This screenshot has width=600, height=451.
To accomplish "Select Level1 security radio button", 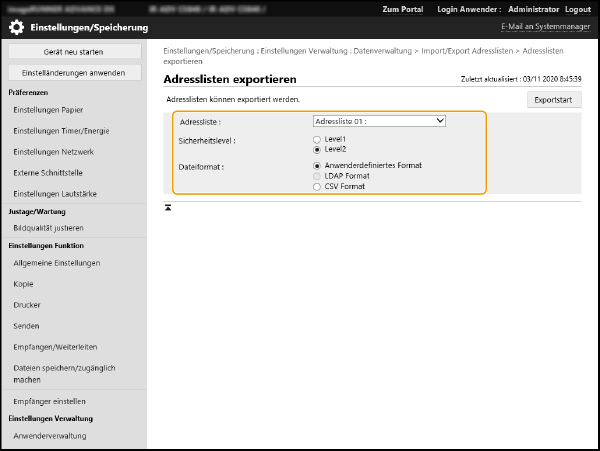I will tap(318, 139).
